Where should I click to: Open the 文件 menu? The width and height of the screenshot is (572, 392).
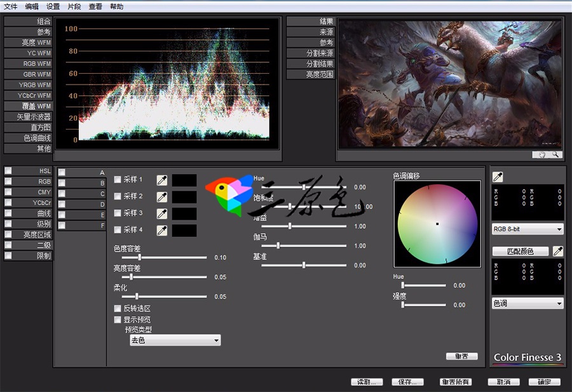[x=11, y=6]
